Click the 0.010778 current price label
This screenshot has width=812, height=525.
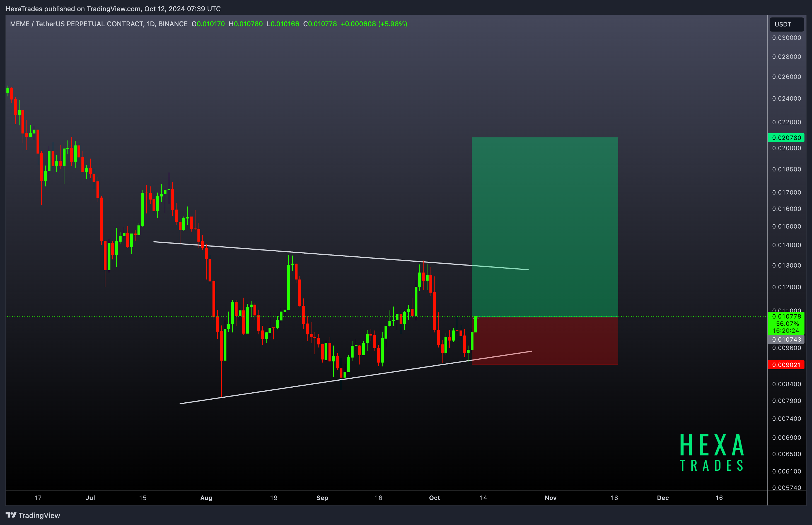coord(786,316)
